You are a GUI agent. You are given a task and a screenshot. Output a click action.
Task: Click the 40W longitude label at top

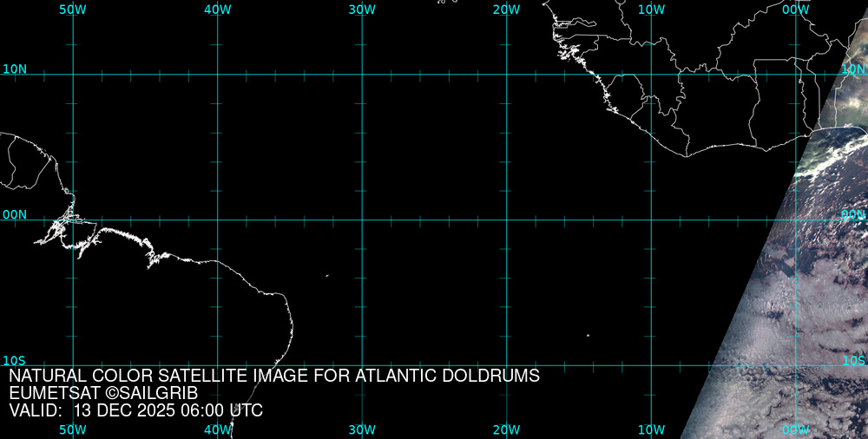[x=217, y=10]
